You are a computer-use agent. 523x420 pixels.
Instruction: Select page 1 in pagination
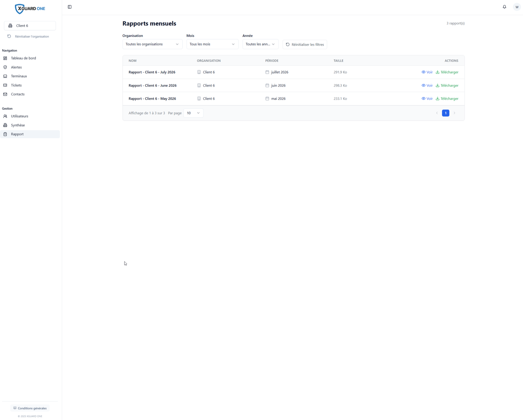(x=446, y=113)
